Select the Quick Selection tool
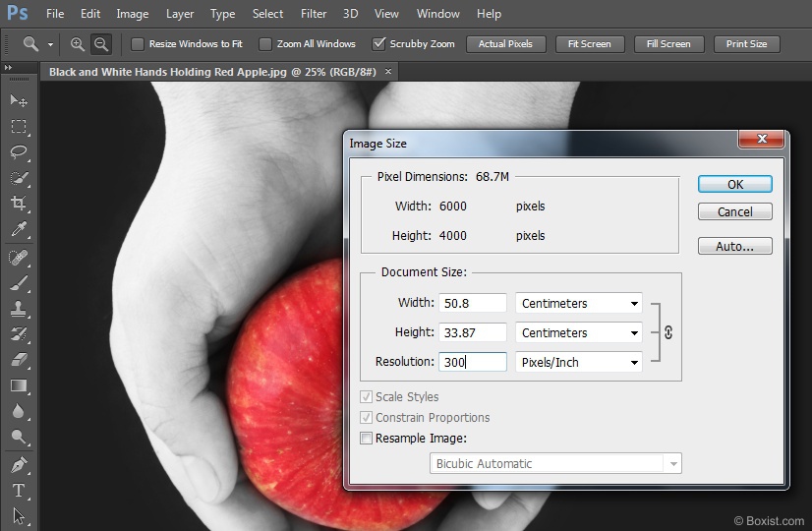Image resolution: width=812 pixels, height=531 pixels. 19,178
